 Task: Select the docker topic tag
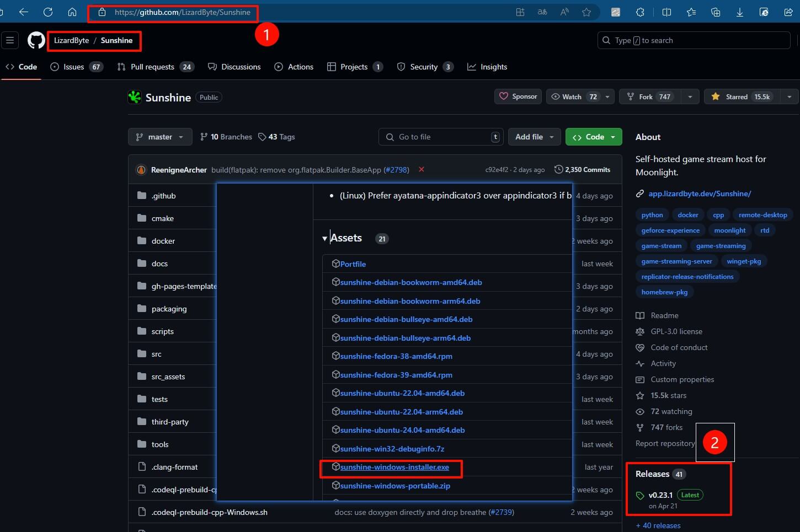[x=688, y=215]
